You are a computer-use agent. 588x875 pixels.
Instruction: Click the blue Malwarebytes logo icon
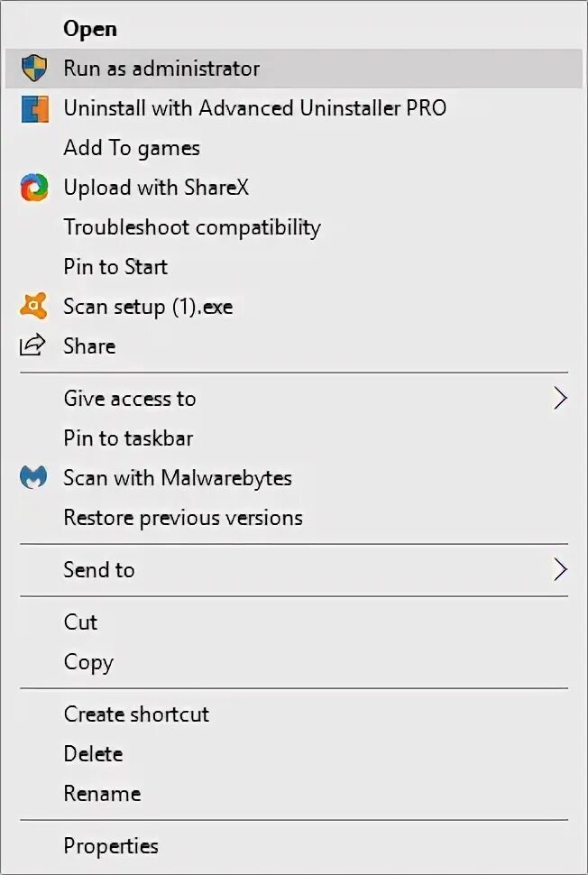click(x=33, y=478)
